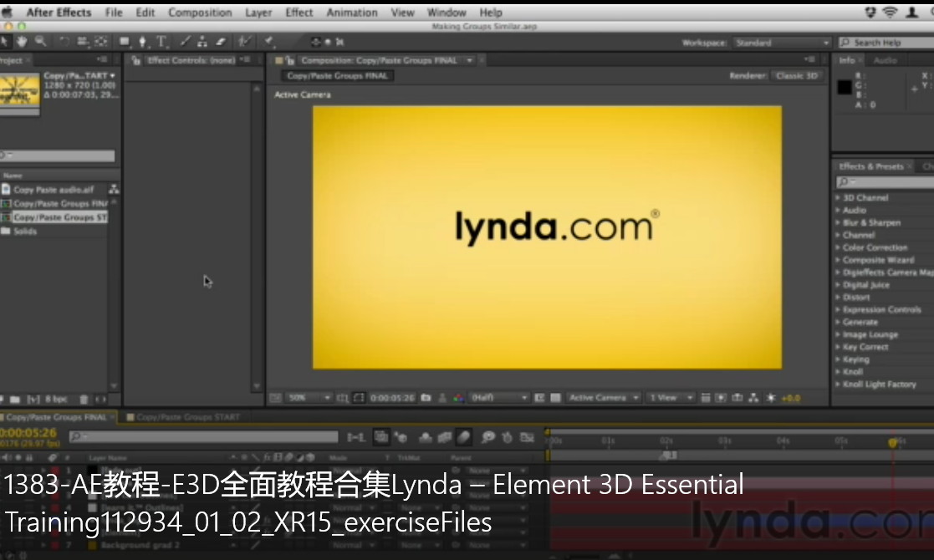The width and height of the screenshot is (934, 560).
Task: Click the Classic 3D renderer button
Action: point(797,75)
